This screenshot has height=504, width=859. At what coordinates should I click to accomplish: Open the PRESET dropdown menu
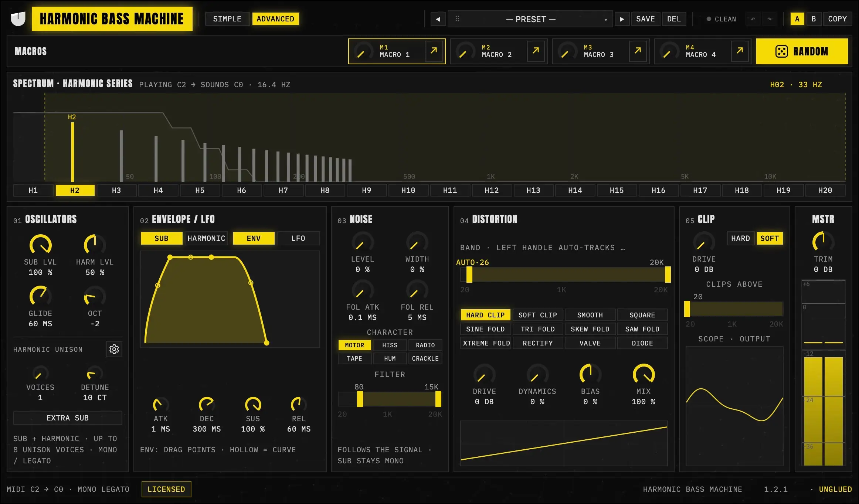pos(530,19)
